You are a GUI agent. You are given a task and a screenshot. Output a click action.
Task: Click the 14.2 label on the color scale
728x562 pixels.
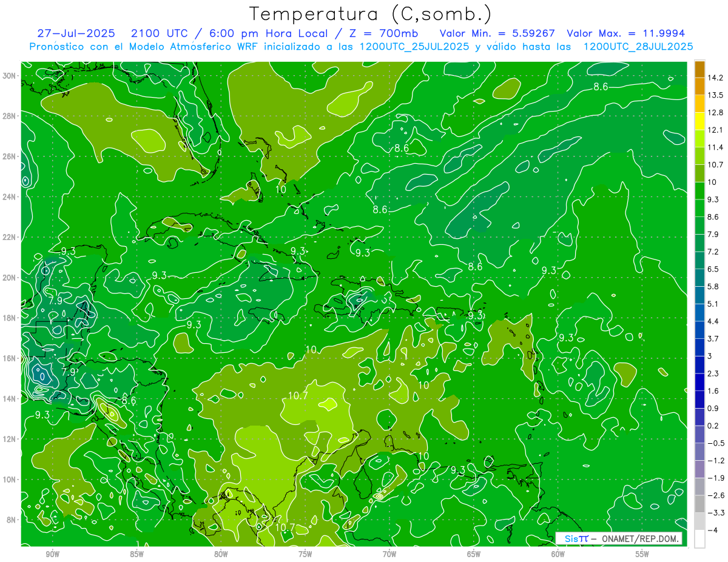715,78
